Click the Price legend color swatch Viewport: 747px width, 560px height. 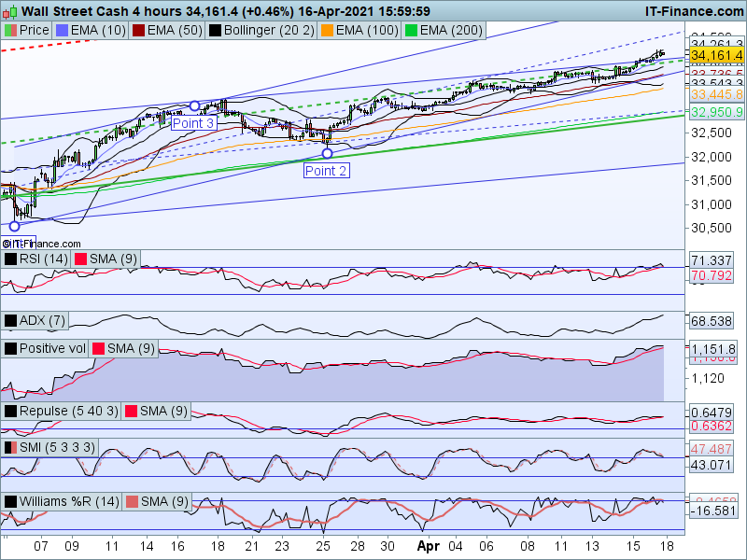(x=10, y=31)
